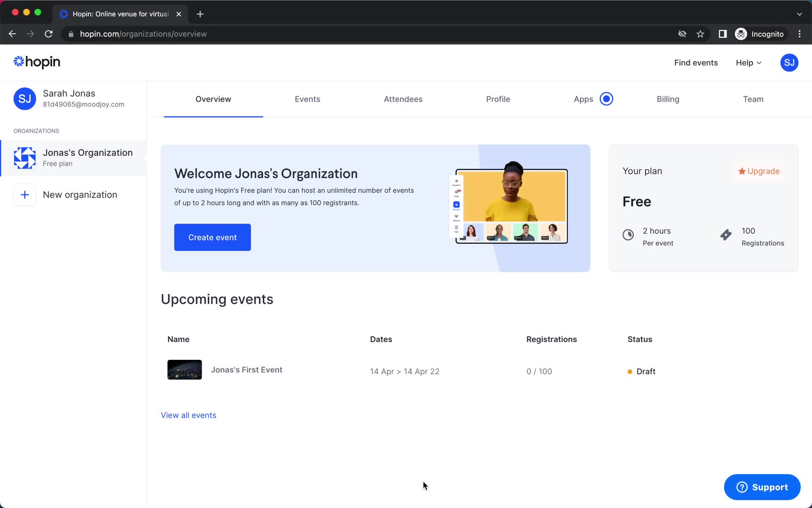Click the Registrations column header
Image resolution: width=812 pixels, height=508 pixels.
click(551, 339)
